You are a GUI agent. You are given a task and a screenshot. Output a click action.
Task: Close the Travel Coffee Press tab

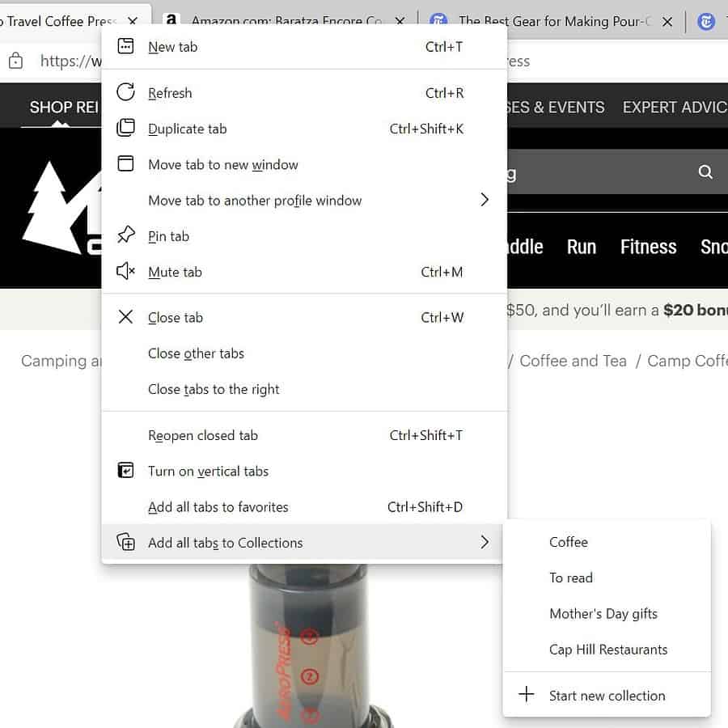point(132,21)
